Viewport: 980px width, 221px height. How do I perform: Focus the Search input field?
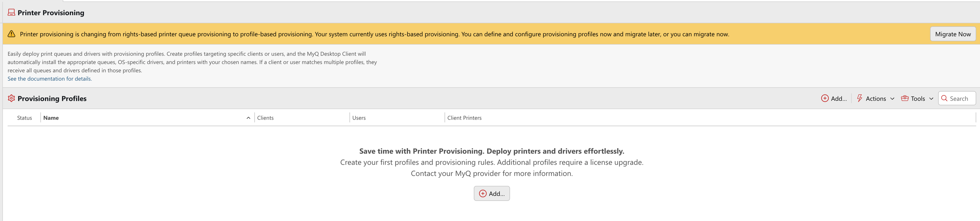[x=961, y=99]
